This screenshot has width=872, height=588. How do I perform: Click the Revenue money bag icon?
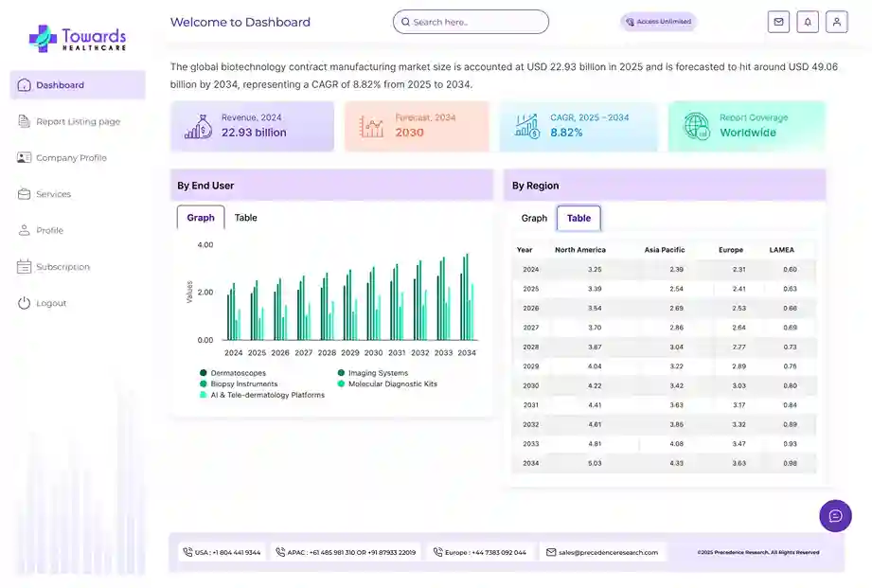198,127
